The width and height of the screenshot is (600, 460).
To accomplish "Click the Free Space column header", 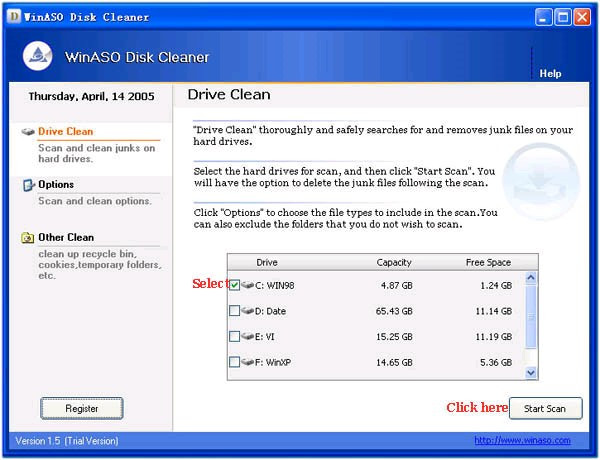I will click(488, 263).
